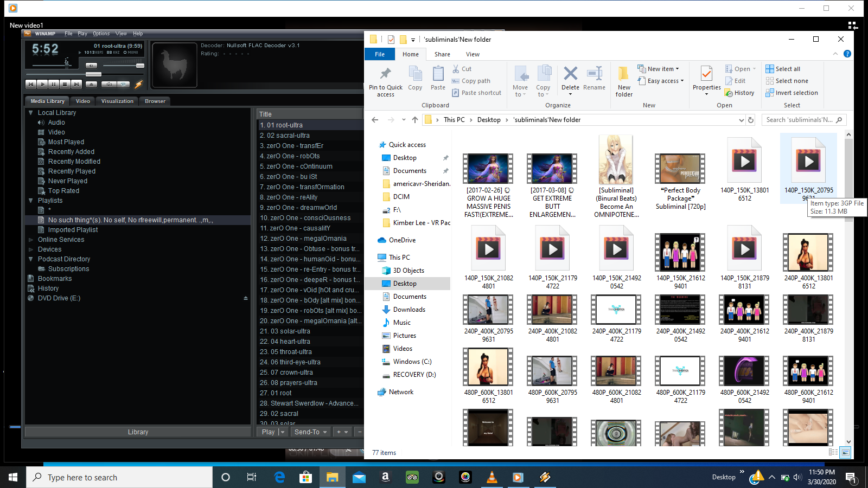Viewport: 868px width, 488px height.
Task: Switch to large thumbnails view in status bar
Action: (845, 452)
